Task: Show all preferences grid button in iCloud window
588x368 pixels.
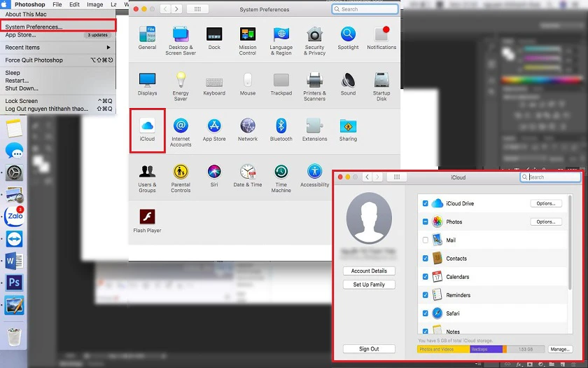Action: coord(397,177)
